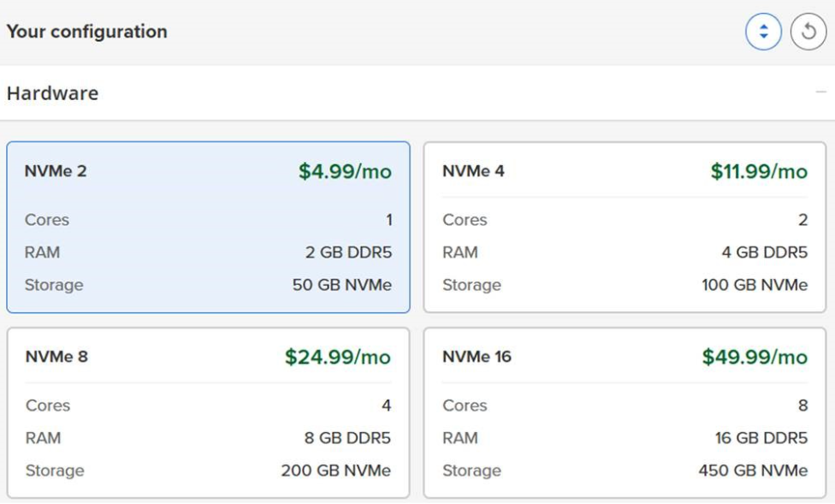Click the collapse-all arrows icon
The height and width of the screenshot is (504, 835).
[762, 32]
